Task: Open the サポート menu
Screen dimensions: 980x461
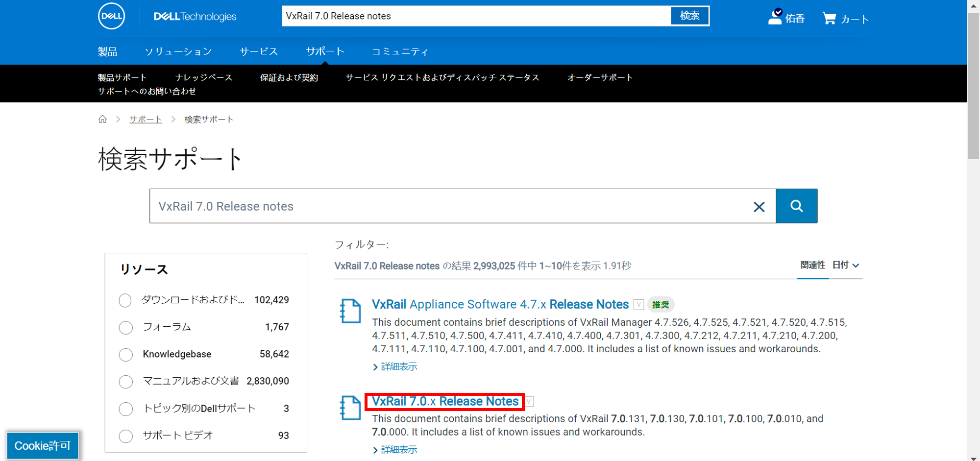Action: pos(325,51)
